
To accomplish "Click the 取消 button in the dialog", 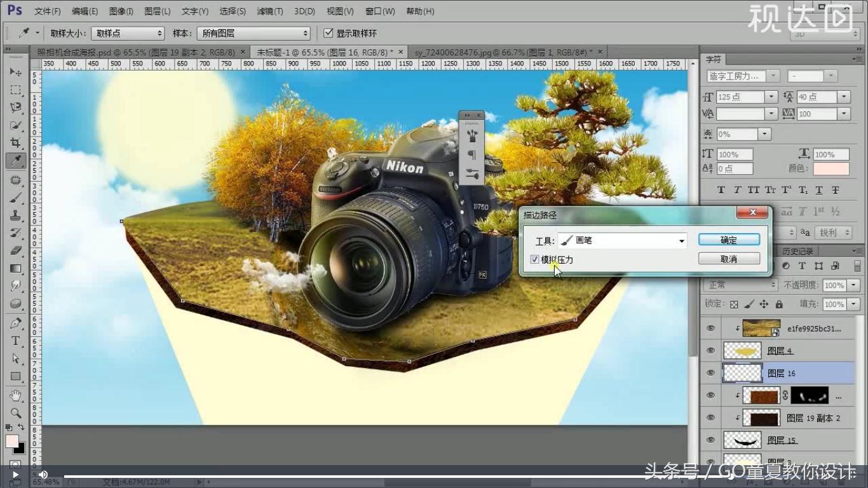I will coord(729,258).
